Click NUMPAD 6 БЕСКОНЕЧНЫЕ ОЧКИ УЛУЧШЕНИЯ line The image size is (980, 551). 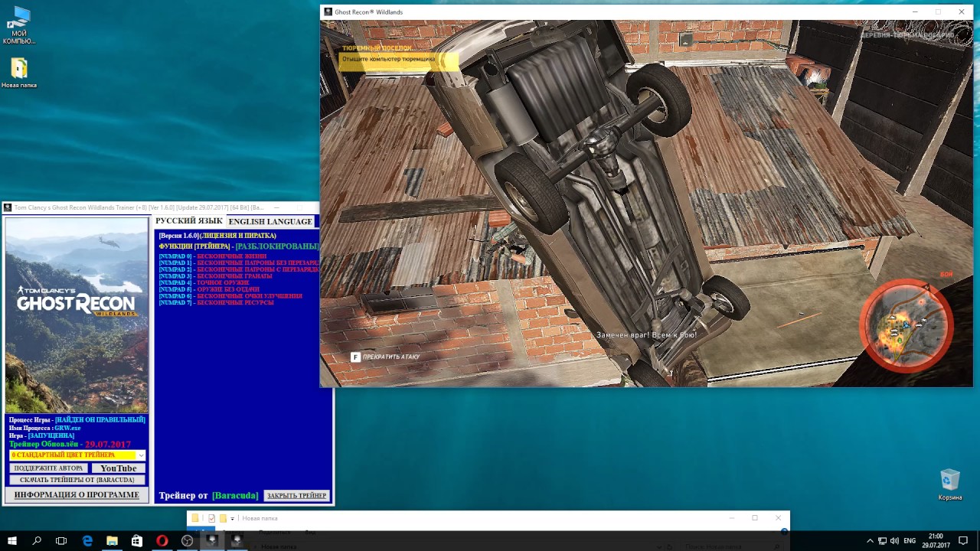pyautogui.click(x=230, y=296)
